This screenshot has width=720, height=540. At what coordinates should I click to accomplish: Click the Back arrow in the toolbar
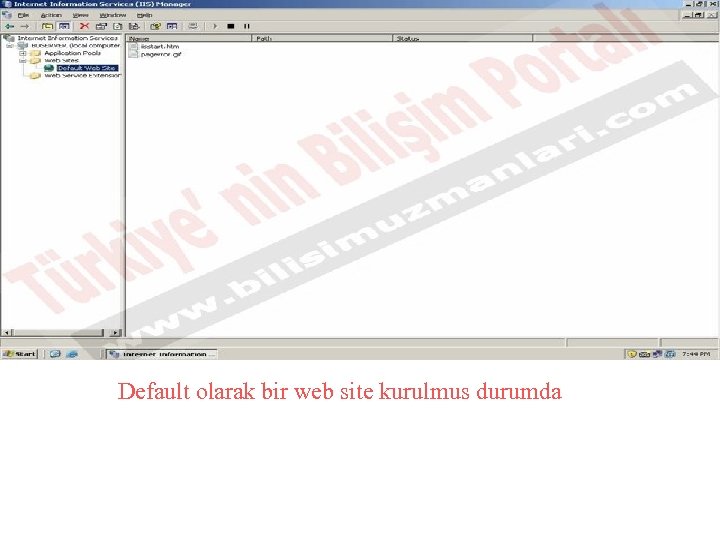10,27
